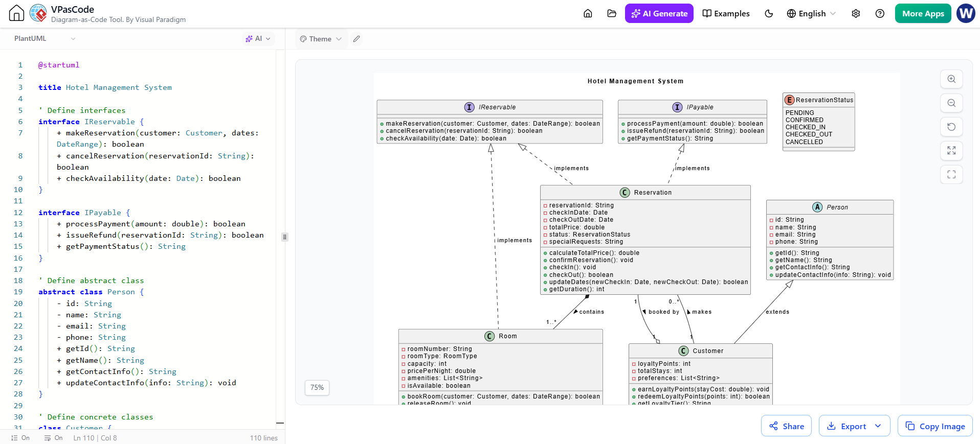Click the 75% zoom level indicator
The height and width of the screenshot is (444, 980).
[x=317, y=387]
